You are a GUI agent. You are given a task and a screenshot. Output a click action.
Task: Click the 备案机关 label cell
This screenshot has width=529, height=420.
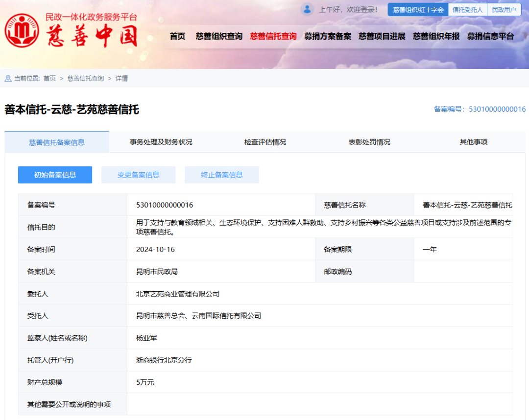[x=72, y=271]
